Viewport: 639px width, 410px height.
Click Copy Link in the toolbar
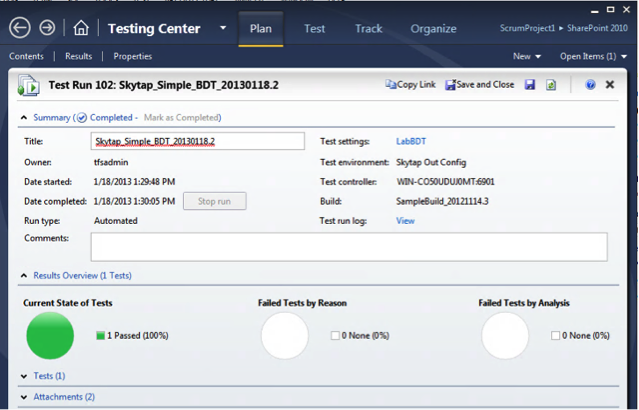tap(410, 84)
